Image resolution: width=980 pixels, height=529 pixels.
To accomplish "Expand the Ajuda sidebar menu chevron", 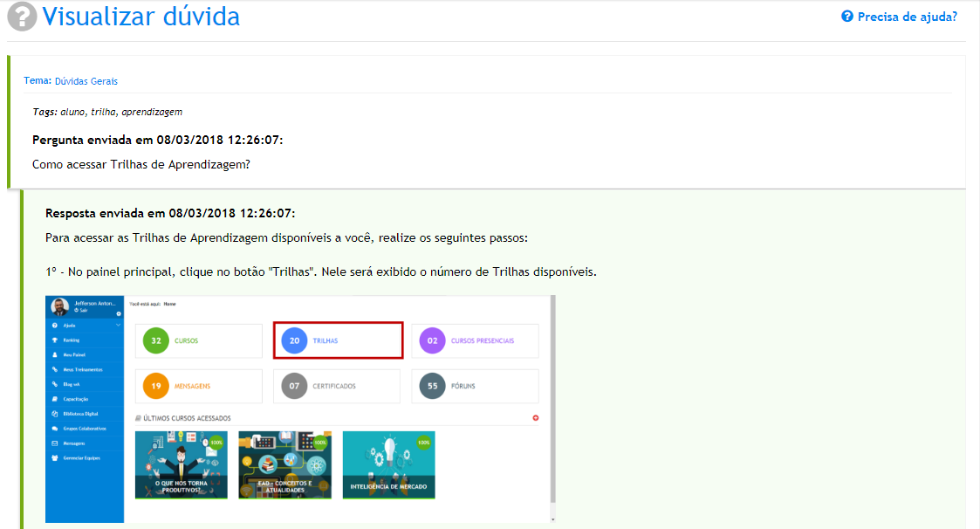I will point(118,325).
